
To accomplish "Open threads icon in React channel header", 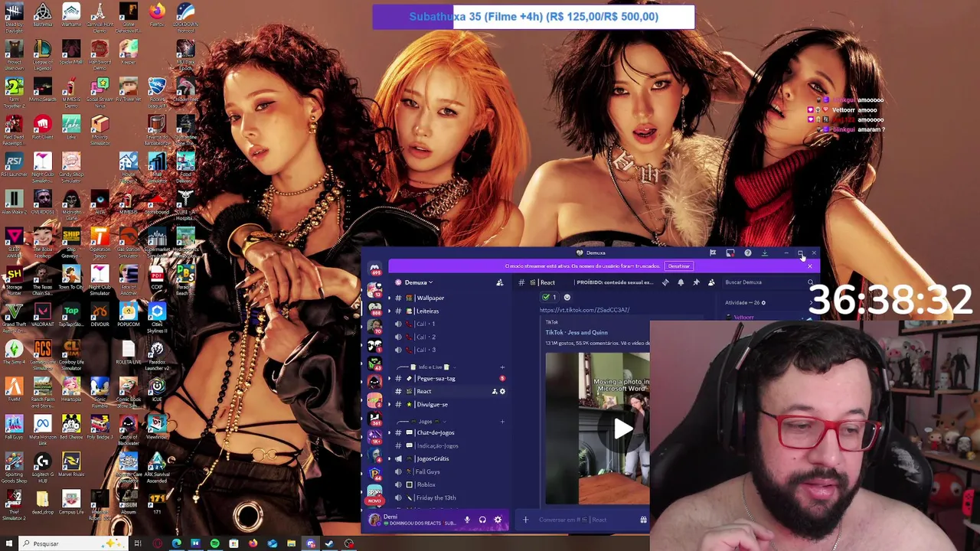I will tap(665, 282).
